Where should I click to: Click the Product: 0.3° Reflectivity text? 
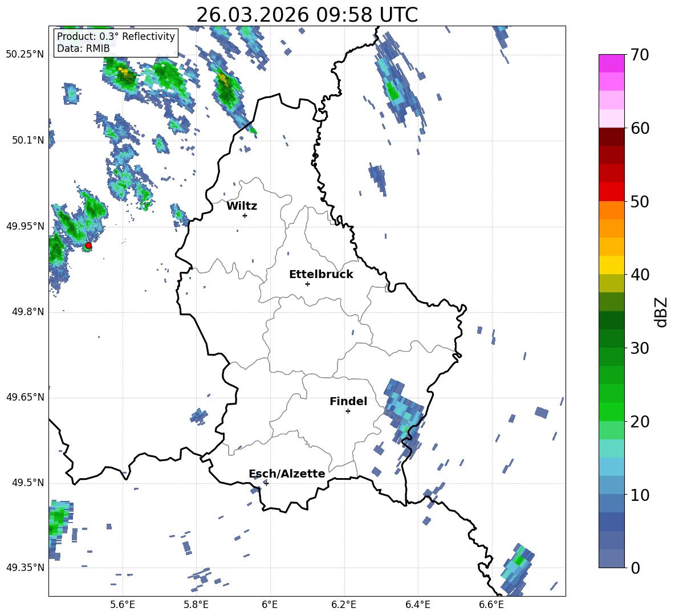click(x=116, y=36)
